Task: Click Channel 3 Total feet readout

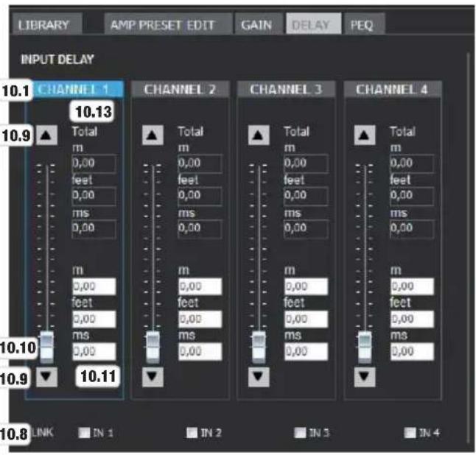Action: click(306, 196)
